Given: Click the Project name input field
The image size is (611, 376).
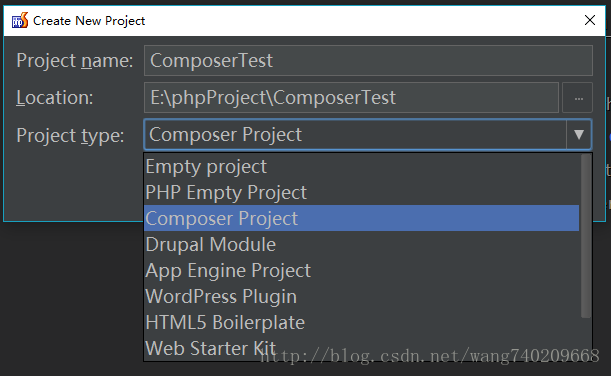Looking at the screenshot, I should [x=368, y=60].
